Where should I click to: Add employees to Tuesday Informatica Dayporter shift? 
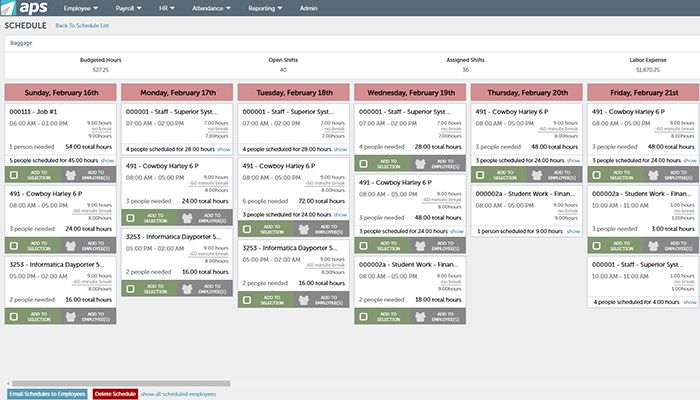(x=321, y=300)
